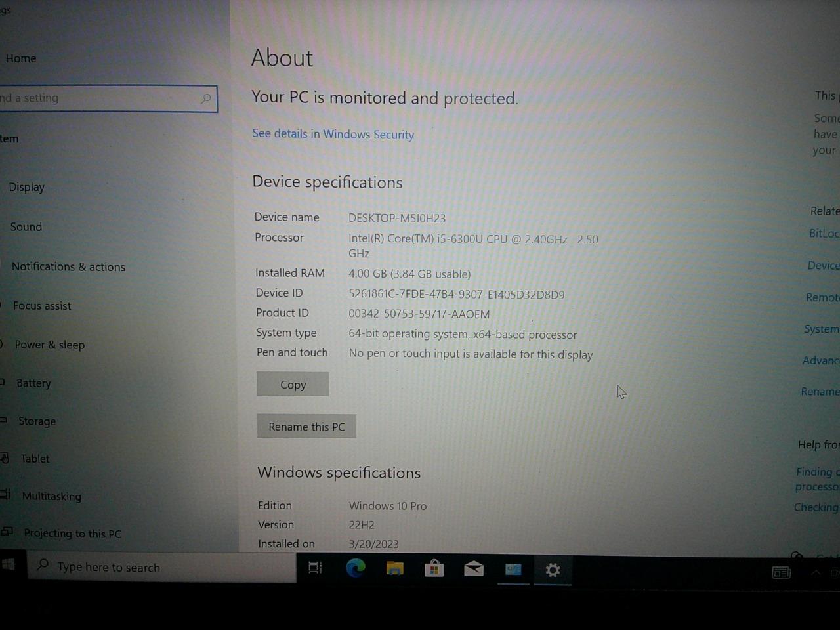Open Focus assist settings
840x630 pixels.
[42, 306]
